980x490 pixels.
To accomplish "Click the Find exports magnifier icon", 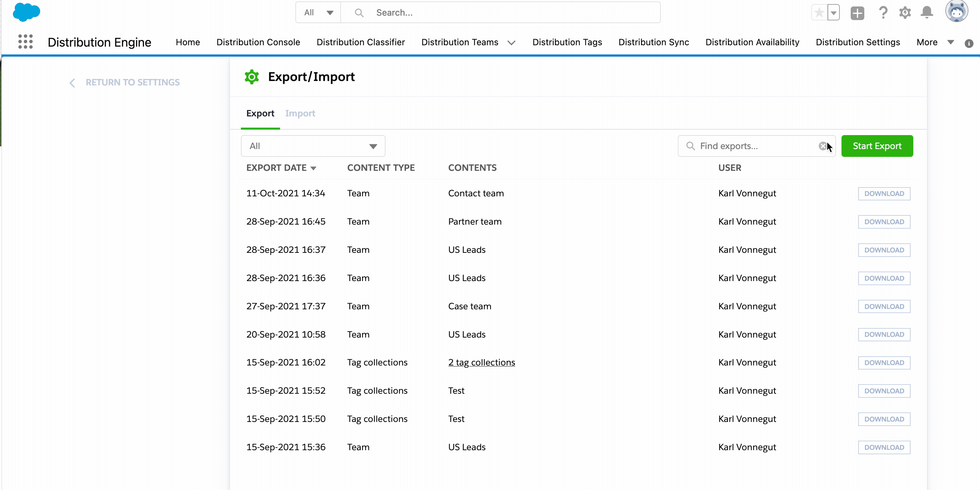I will pyautogui.click(x=690, y=146).
